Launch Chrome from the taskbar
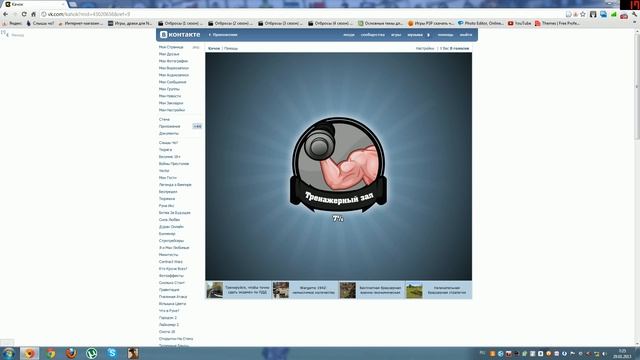Image resolution: width=640 pixels, height=360 pixels. pos(51,353)
